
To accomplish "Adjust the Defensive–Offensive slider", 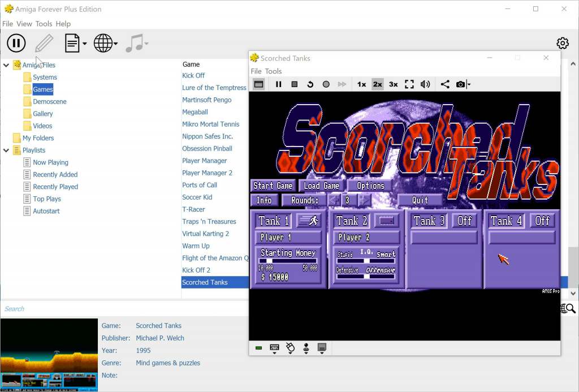I will pyautogui.click(x=366, y=276).
